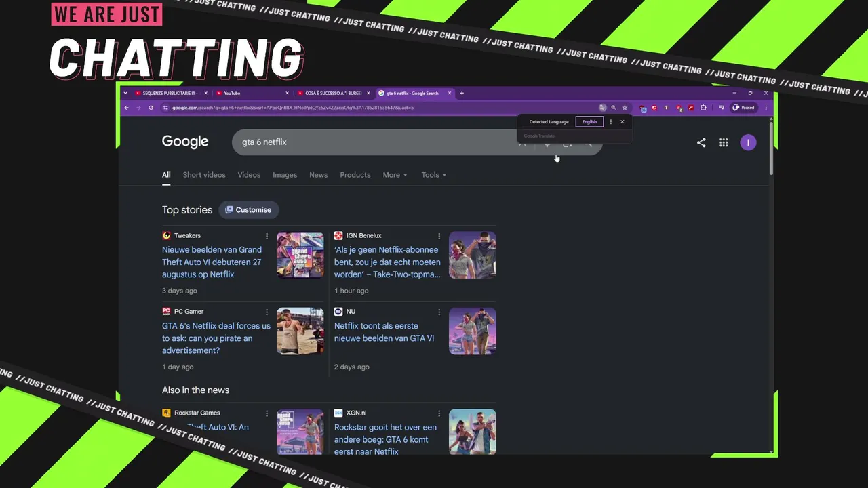Screen dimensions: 868x488
Task: Focus the search box containing gta 6 netflix
Action: click(416, 142)
